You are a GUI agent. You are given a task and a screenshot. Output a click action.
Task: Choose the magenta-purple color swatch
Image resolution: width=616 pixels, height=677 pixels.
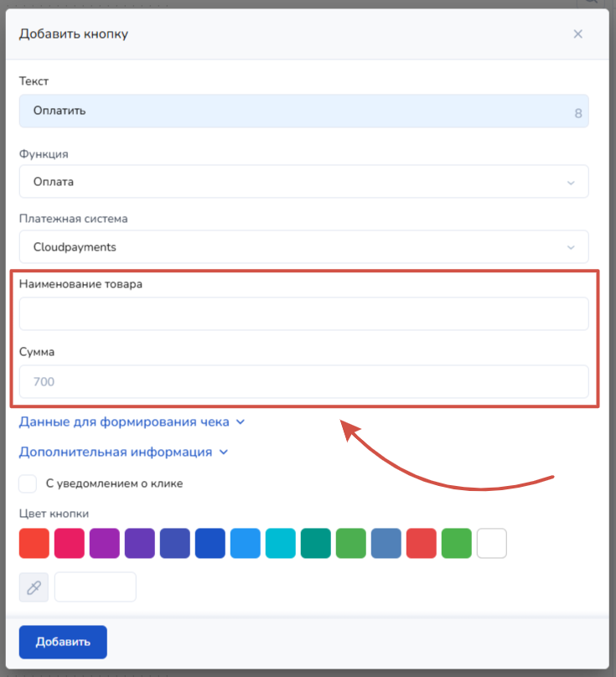click(x=105, y=544)
